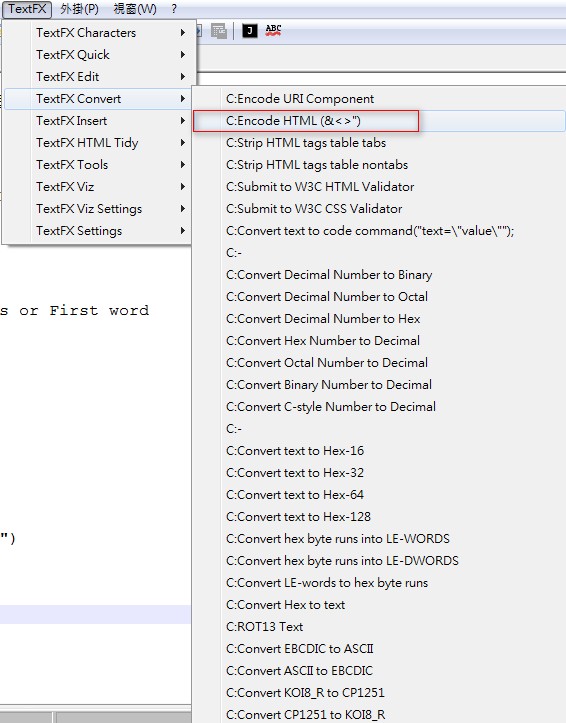Choose C:Convert text to Hex-32

pos(379,473)
